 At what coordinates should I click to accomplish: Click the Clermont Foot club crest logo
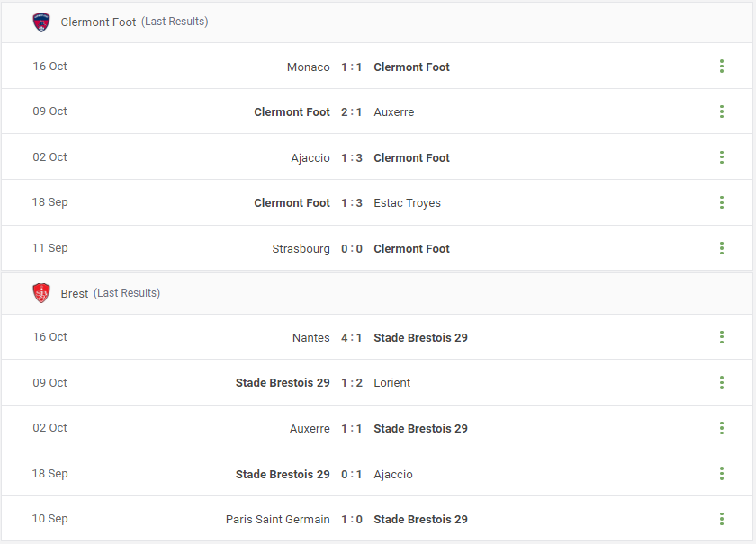(41, 22)
